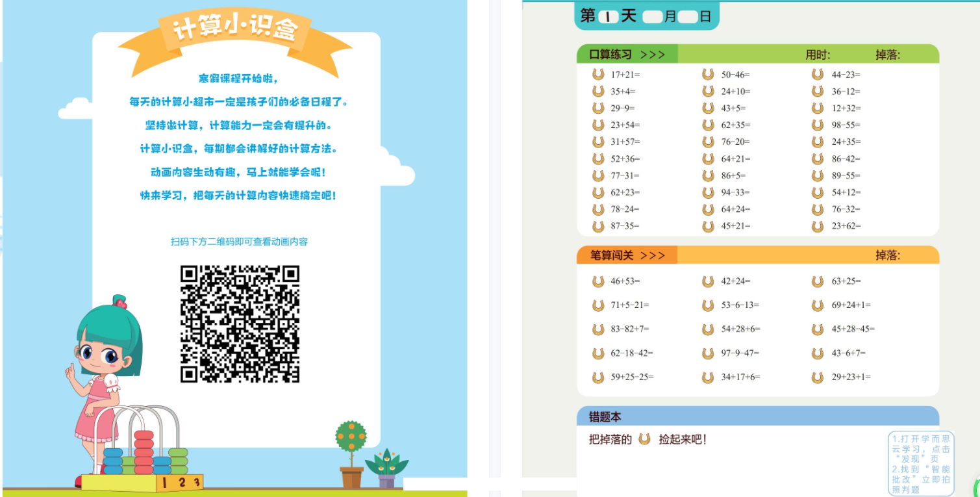The width and height of the screenshot is (980, 497).
Task: Select the horseshoe icon next to 43+5=
Action: [708, 108]
